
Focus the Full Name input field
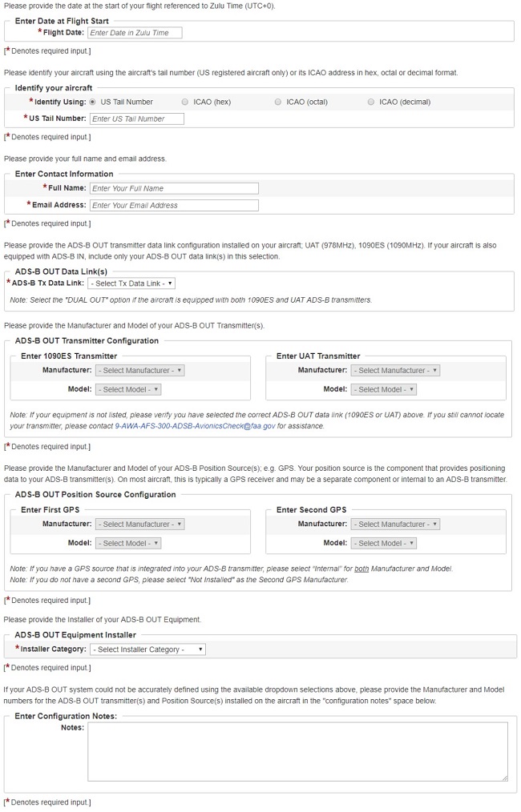pos(174,188)
